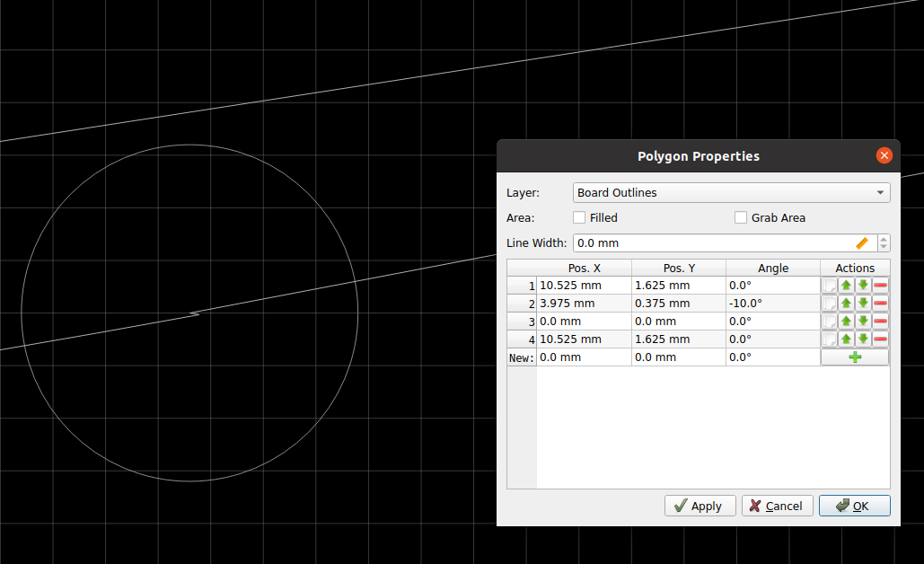This screenshot has height=564, width=924.
Task: Move vertex 1 down with green arrow
Action: [x=863, y=285]
